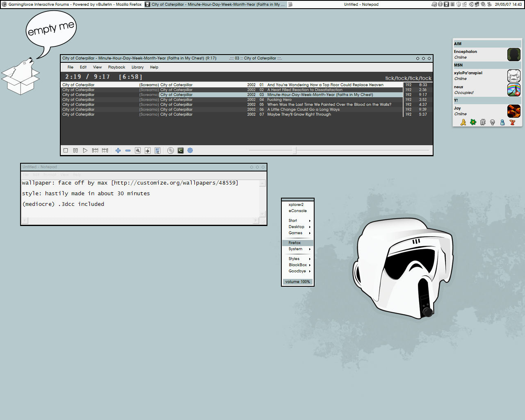The height and width of the screenshot is (420, 525).
Task: Click the IRC hash symbol icon
Action: tap(483, 122)
